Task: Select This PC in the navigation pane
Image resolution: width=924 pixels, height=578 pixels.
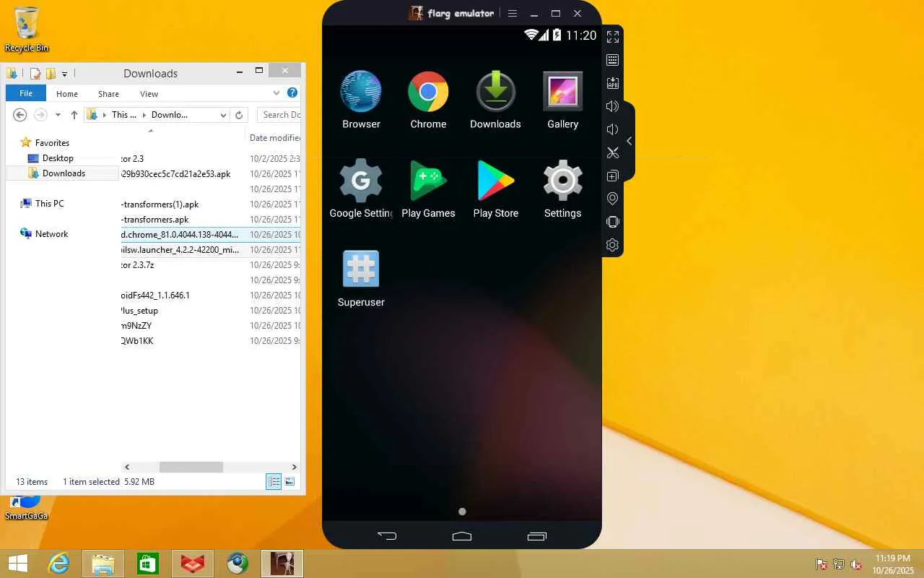Action: (x=49, y=204)
